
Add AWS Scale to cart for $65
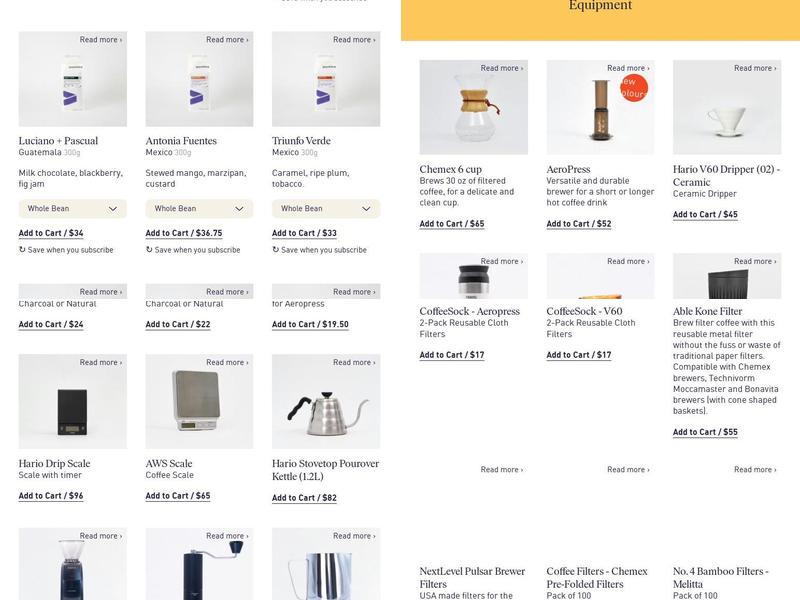tap(178, 495)
